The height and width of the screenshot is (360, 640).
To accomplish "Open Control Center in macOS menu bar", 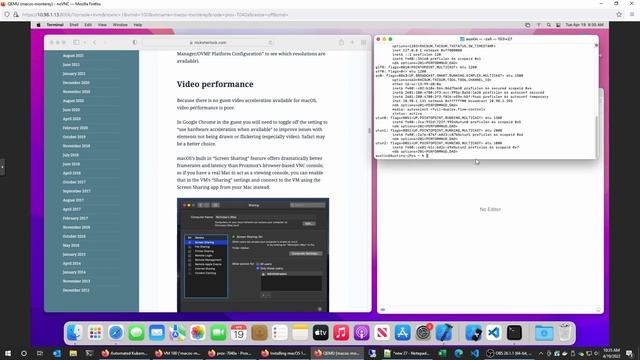I will coord(558,25).
